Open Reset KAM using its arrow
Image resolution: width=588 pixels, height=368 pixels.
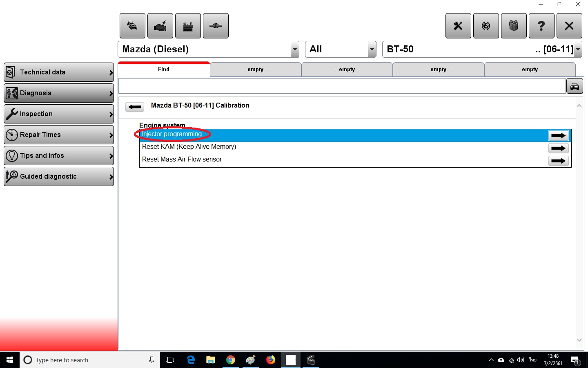pos(558,148)
